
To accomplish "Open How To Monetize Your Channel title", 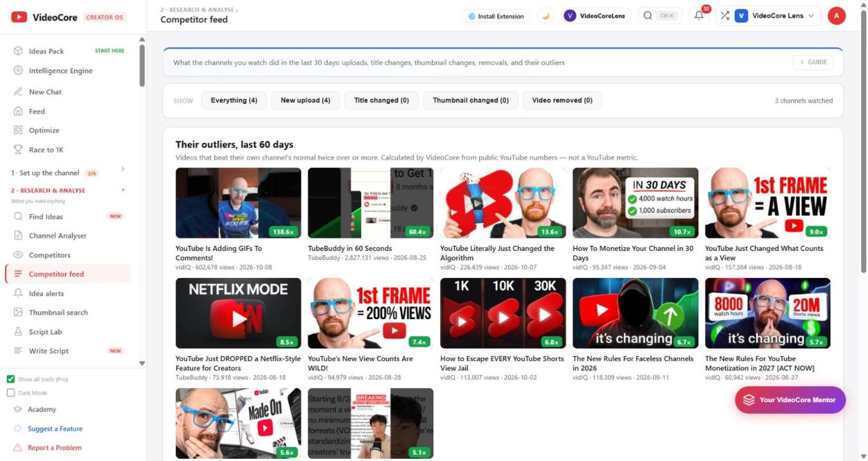I will click(633, 253).
